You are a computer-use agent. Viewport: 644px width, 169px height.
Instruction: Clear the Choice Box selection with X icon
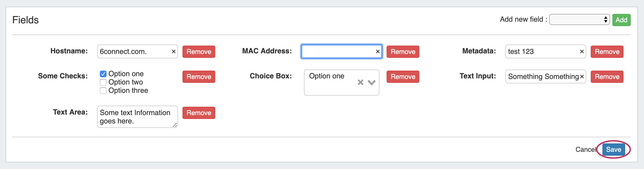click(360, 82)
